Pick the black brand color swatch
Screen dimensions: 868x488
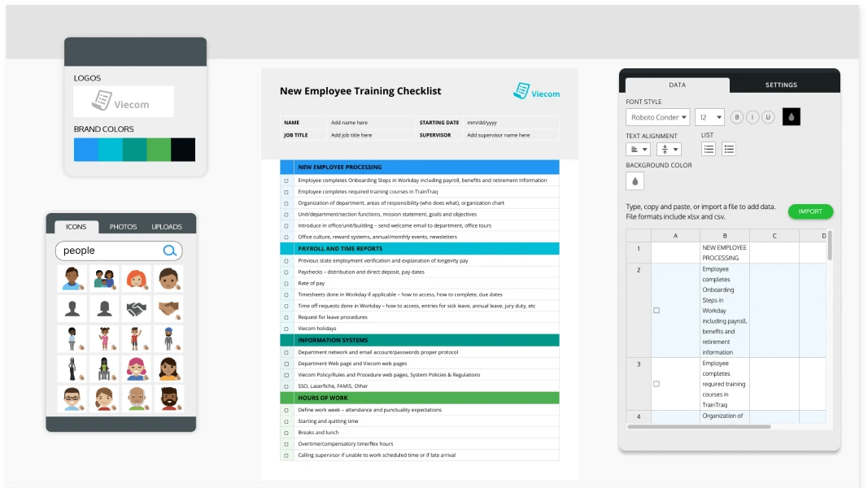click(x=183, y=150)
